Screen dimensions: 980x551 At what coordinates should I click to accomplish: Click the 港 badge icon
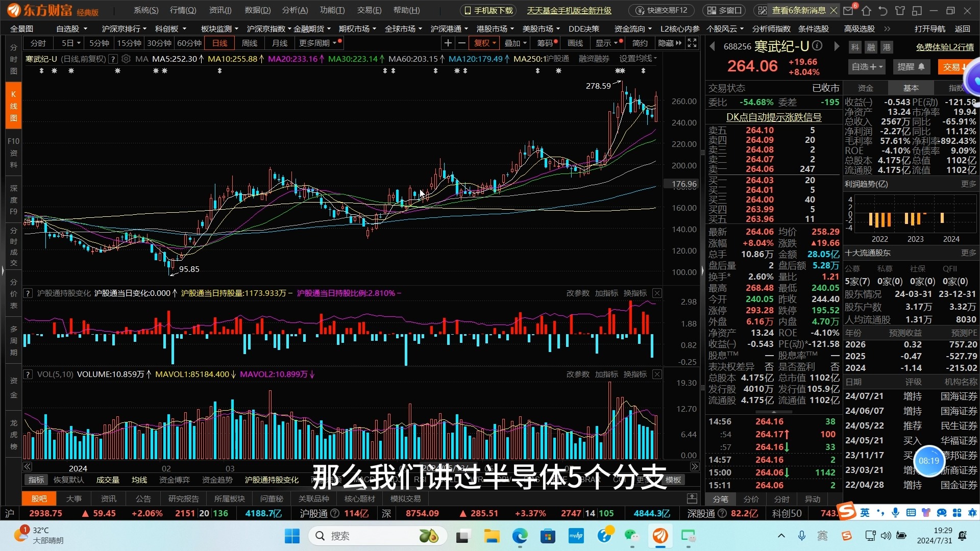tap(887, 47)
